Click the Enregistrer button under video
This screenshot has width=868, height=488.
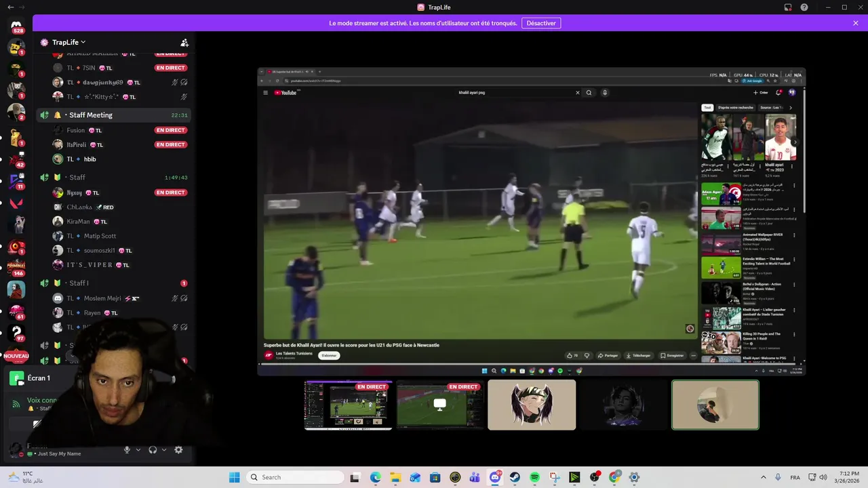pyautogui.click(x=672, y=355)
